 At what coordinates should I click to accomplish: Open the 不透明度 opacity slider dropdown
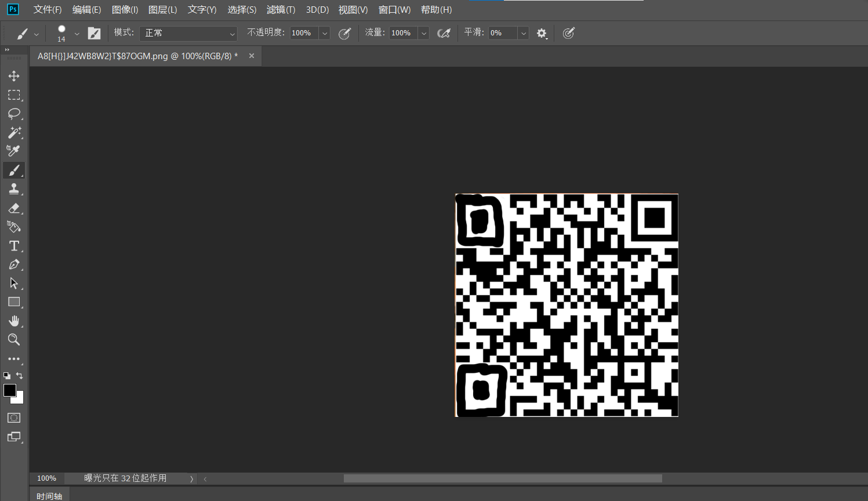pos(325,34)
